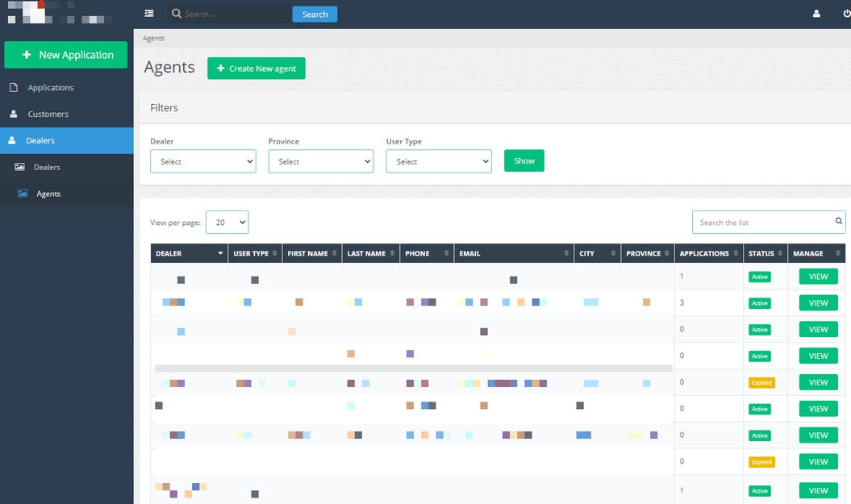Click VIEW for the first Expired row
Screen dimensions: 851x504
click(819, 382)
